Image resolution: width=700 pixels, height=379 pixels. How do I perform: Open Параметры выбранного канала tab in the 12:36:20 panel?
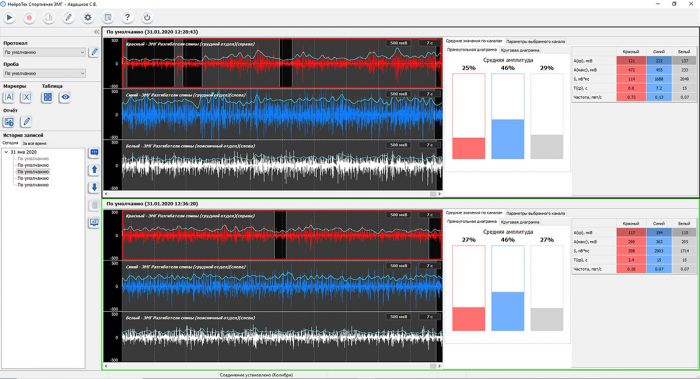(x=536, y=213)
